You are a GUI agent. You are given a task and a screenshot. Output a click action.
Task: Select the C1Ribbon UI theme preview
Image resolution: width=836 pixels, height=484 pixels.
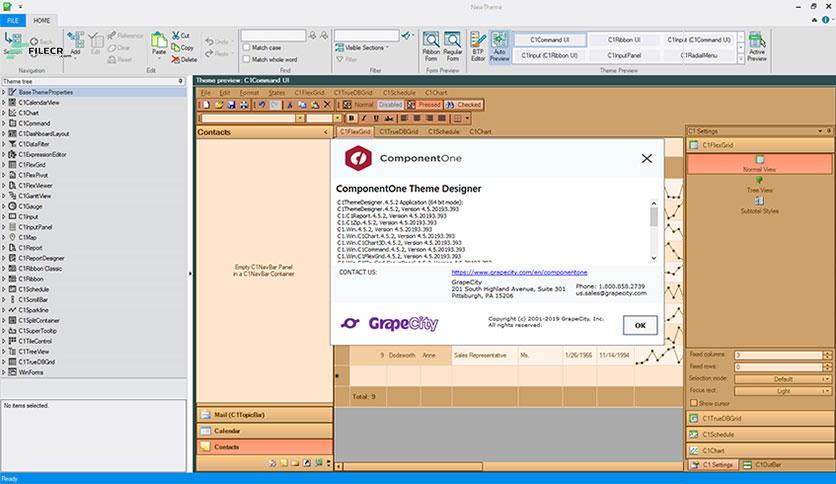(x=624, y=39)
